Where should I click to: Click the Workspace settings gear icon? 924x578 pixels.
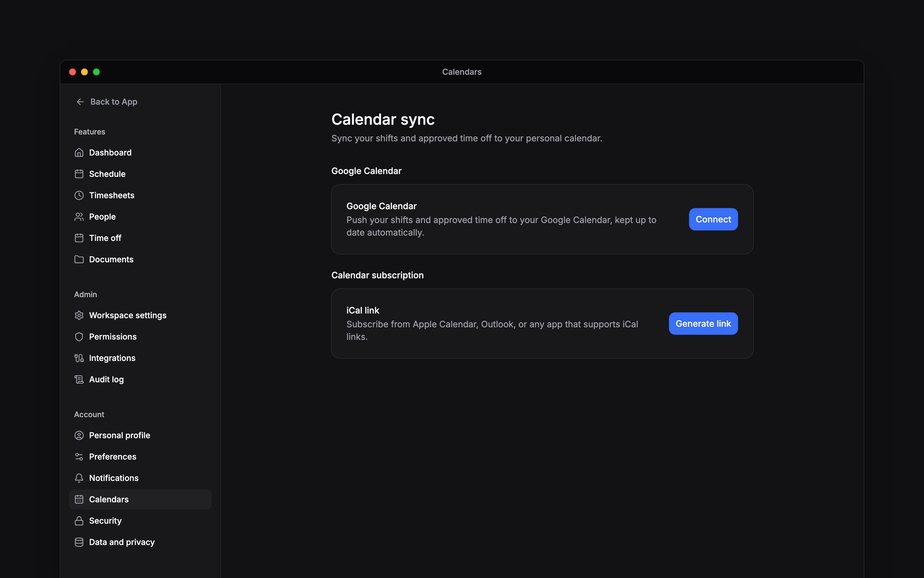[x=79, y=315]
